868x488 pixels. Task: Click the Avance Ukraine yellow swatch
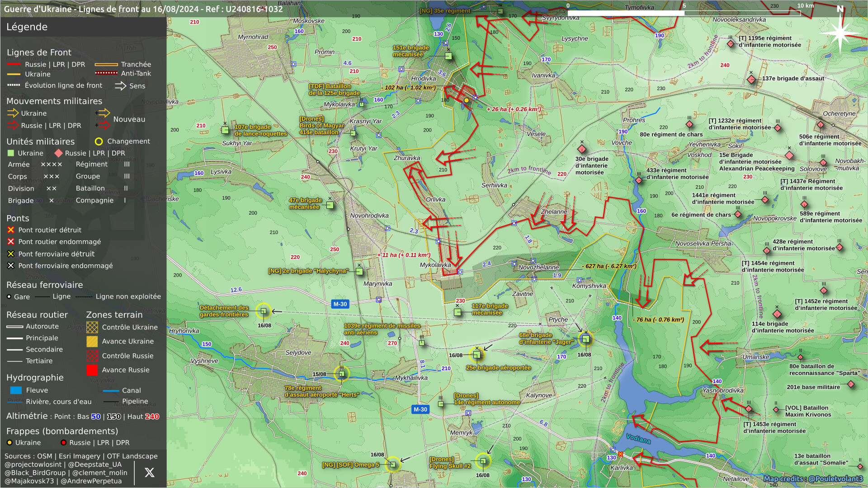click(92, 342)
